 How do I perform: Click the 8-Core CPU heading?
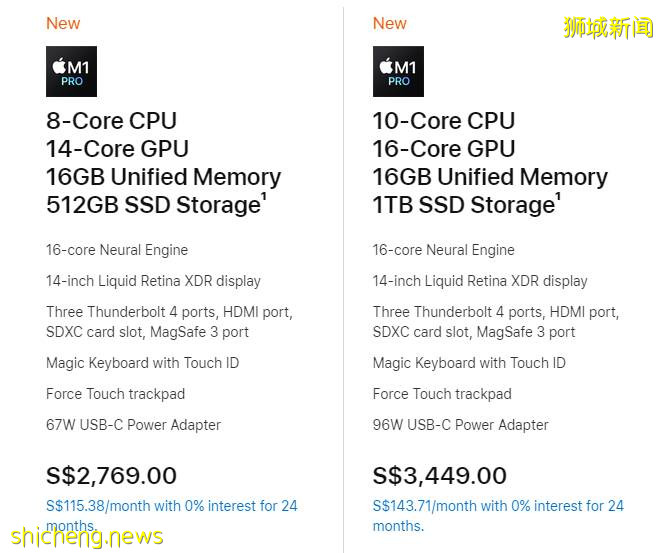coord(111,121)
